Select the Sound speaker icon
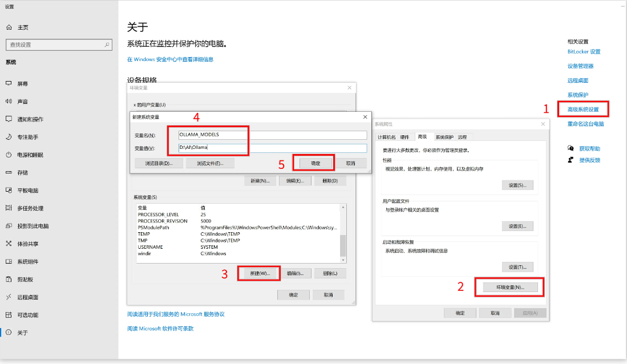627x364 pixels. (9, 101)
